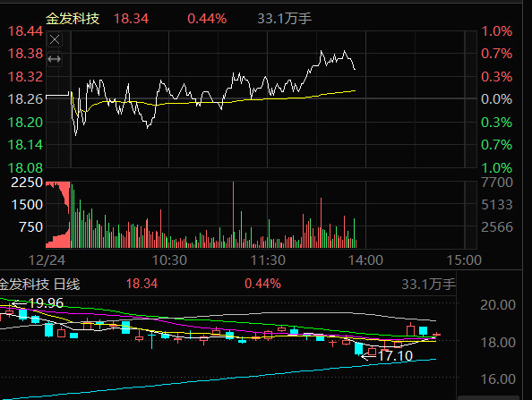The image size is (532, 400).
Task: Click the red 1.0% percent axis label
Action: 497,31
